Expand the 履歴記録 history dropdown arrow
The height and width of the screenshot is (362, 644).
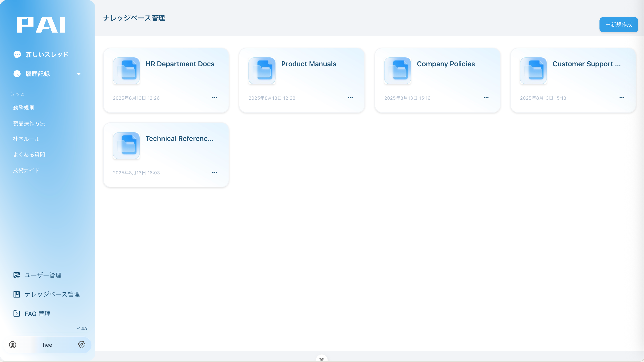[x=79, y=74]
